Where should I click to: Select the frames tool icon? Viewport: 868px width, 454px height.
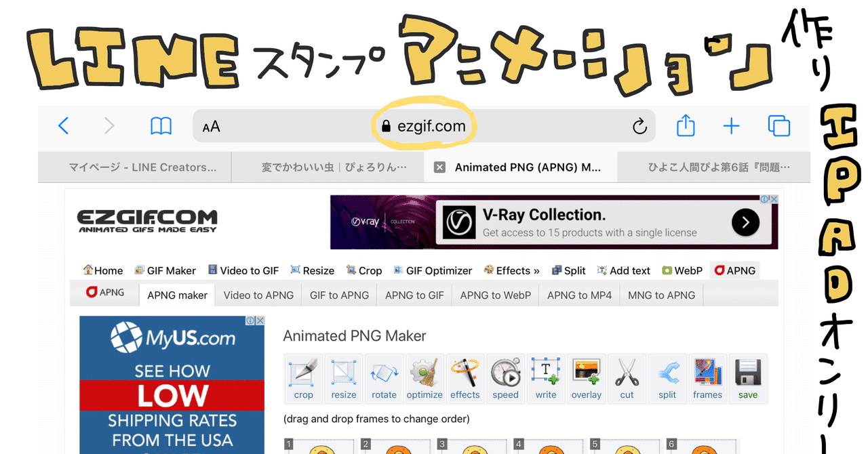click(x=707, y=378)
